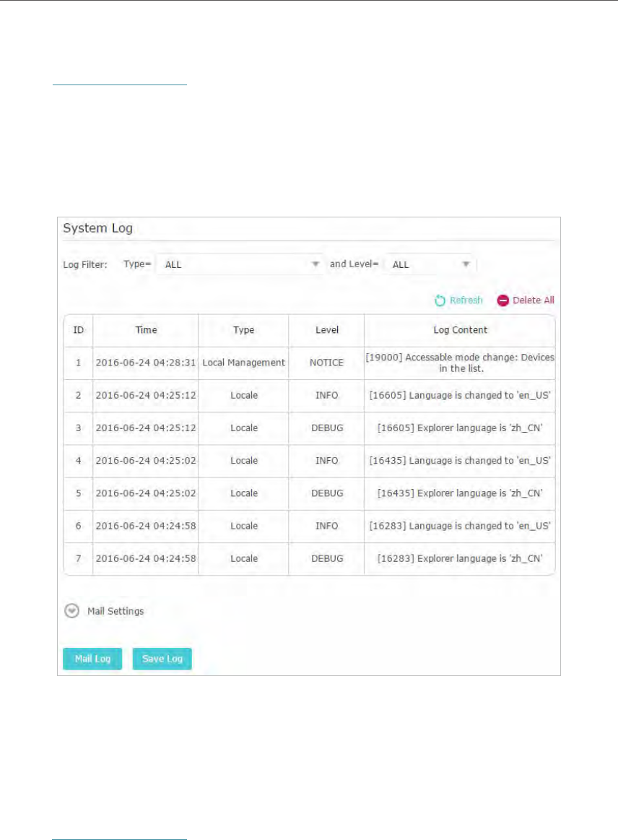Viewport: 618px width, 840px height.
Task: Click the Refresh text link
Action: (466, 300)
